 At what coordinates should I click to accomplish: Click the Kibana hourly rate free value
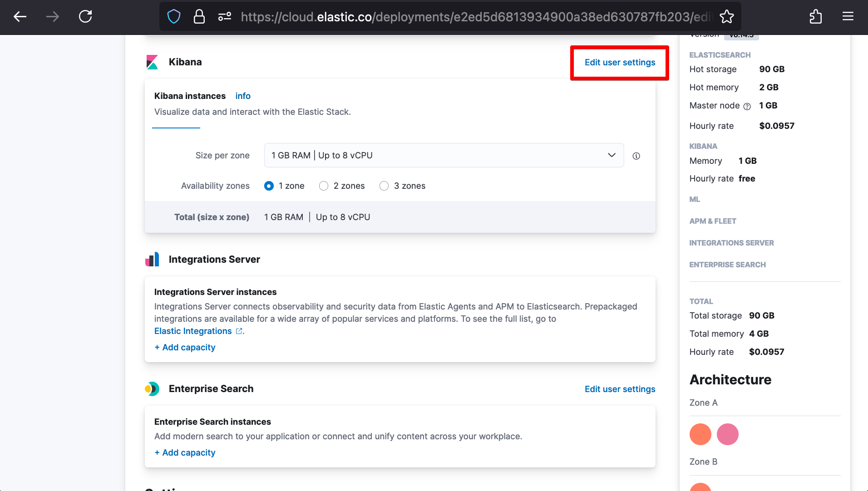747,179
